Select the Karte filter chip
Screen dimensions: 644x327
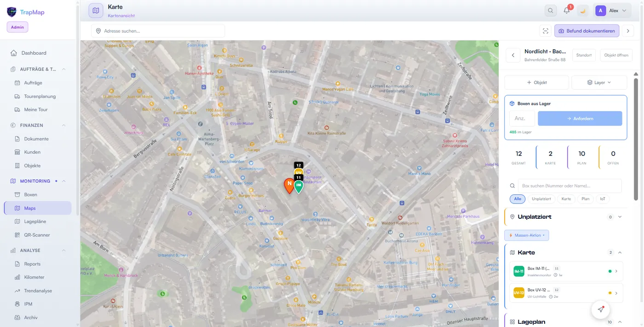[566, 199]
